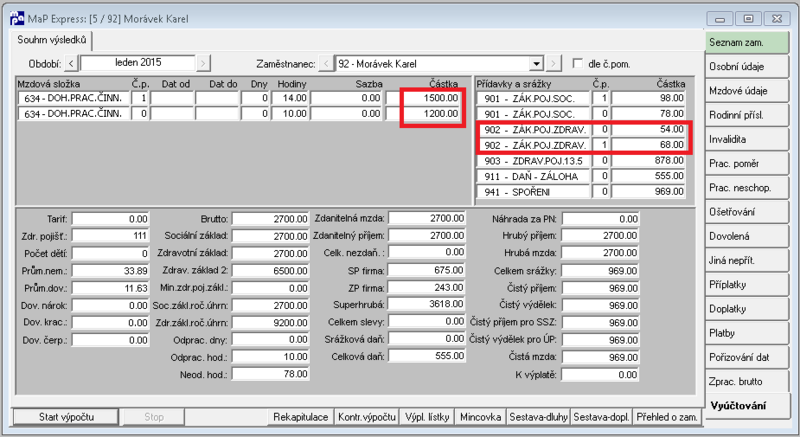Click Přehled o zam. button
Image resolution: width=800 pixels, height=437 pixels.
(667, 417)
